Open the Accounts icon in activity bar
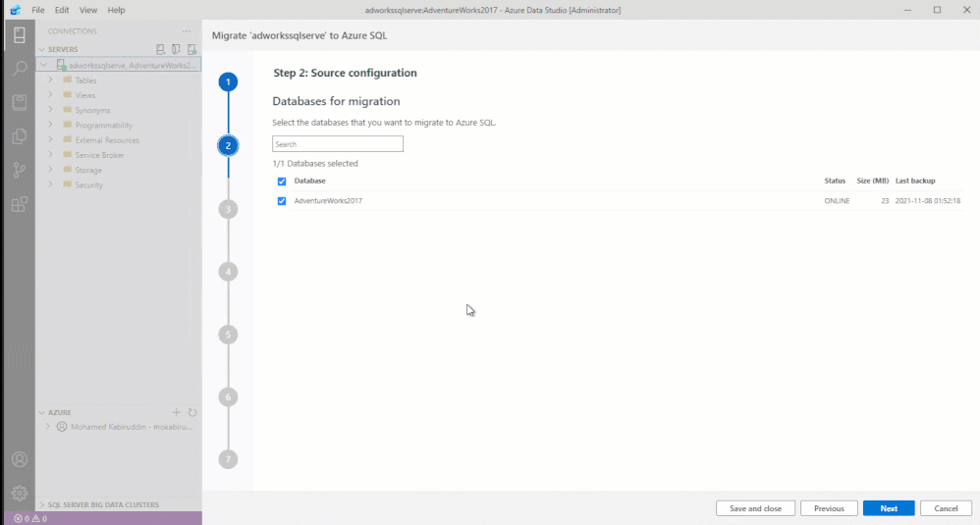Viewport: 980px width, 525px height. point(20,459)
